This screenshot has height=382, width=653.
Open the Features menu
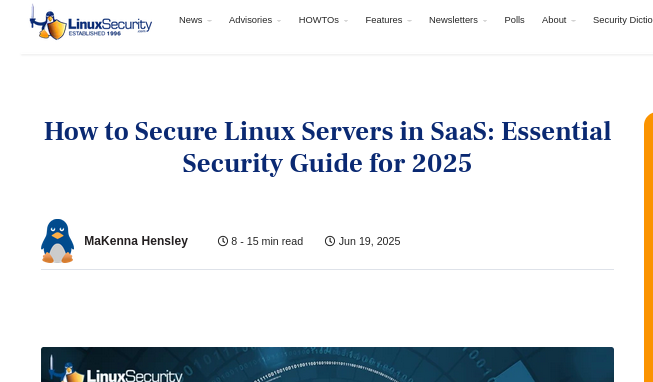(x=384, y=20)
